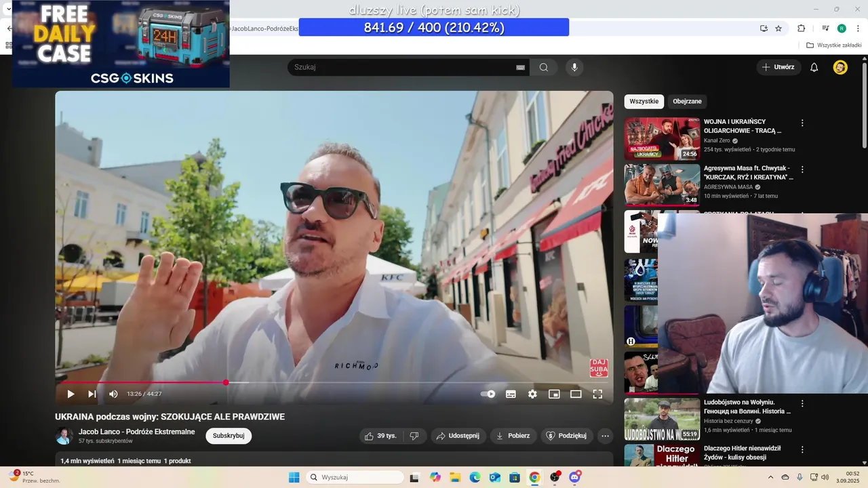Like the video with thumbs-up button
Image resolution: width=868 pixels, height=488 pixels.
pos(380,436)
